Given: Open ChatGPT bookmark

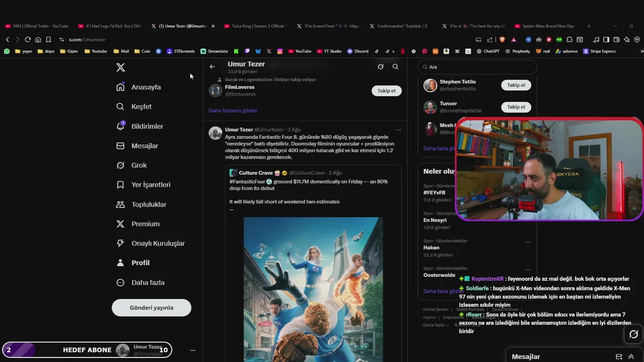Looking at the screenshot, I should [x=488, y=51].
